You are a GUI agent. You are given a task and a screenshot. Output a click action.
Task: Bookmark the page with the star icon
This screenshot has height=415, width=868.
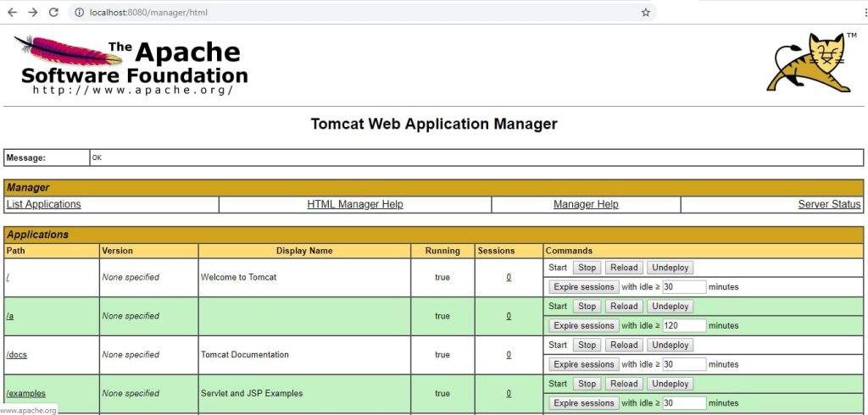click(x=645, y=12)
